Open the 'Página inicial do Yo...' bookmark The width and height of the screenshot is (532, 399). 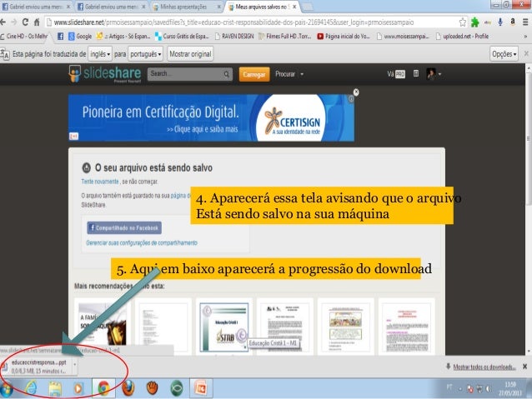click(344, 36)
